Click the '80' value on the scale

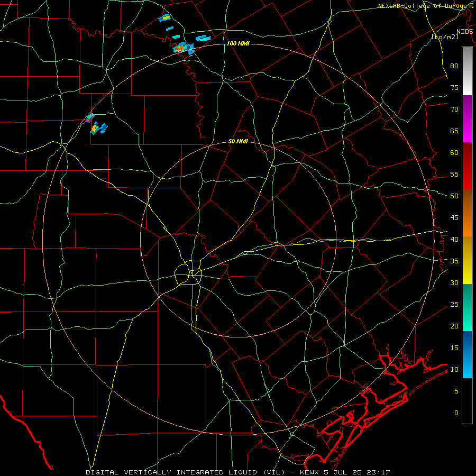click(x=454, y=66)
